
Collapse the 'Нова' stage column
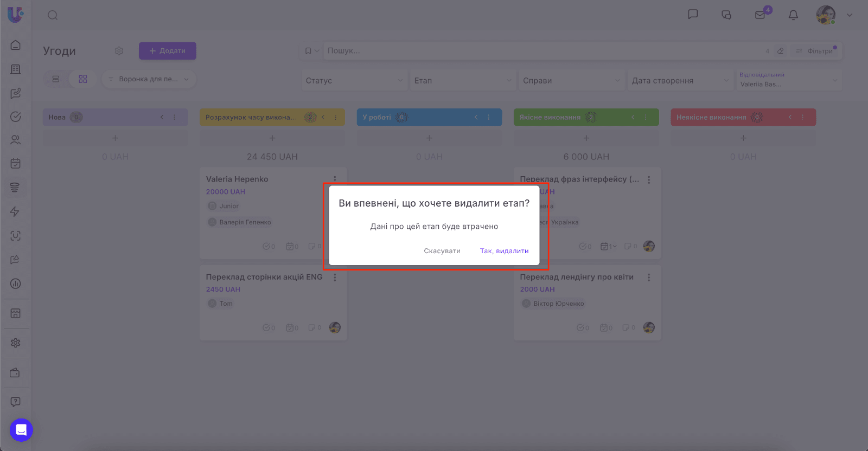[x=162, y=117]
